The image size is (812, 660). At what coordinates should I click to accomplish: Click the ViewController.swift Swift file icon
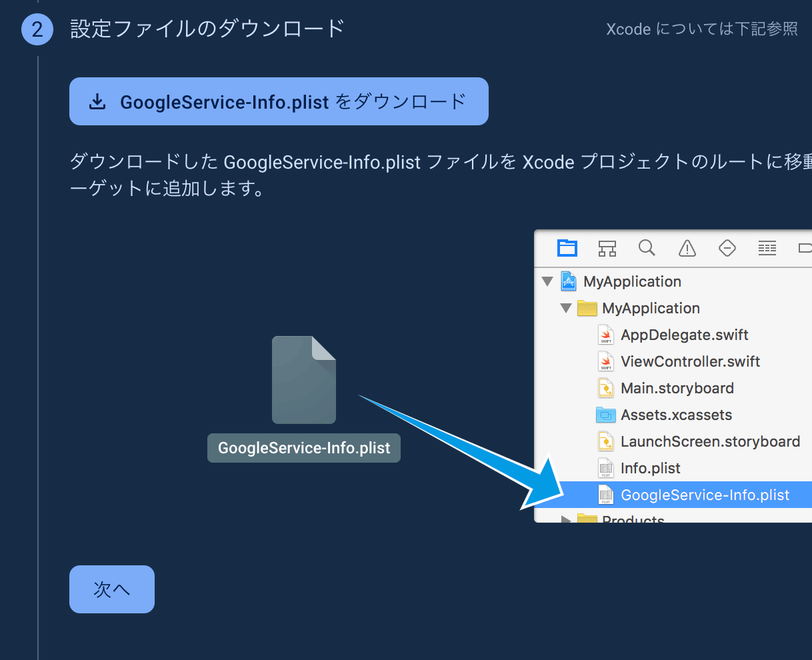tap(605, 361)
